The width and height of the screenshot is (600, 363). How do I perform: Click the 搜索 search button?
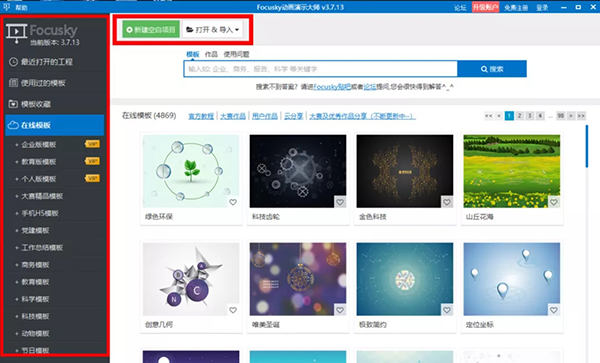(492, 69)
